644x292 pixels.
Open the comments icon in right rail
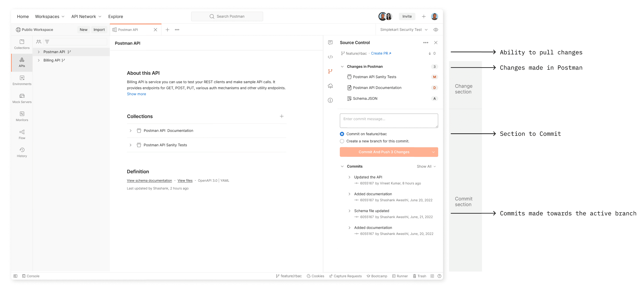point(330,43)
